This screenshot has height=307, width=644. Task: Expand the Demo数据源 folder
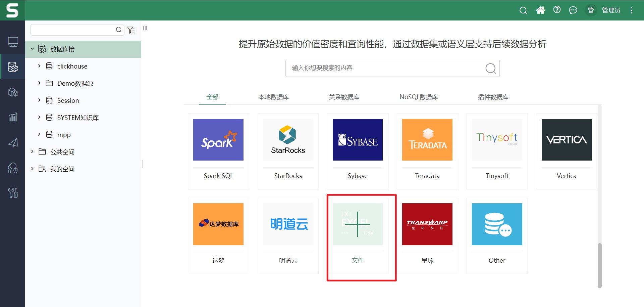click(x=39, y=83)
